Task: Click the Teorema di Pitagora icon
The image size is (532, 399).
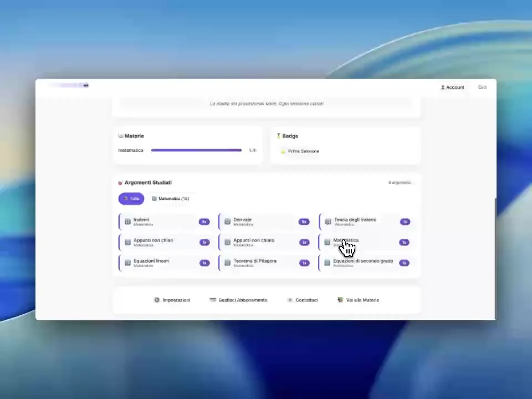Action: (x=227, y=263)
